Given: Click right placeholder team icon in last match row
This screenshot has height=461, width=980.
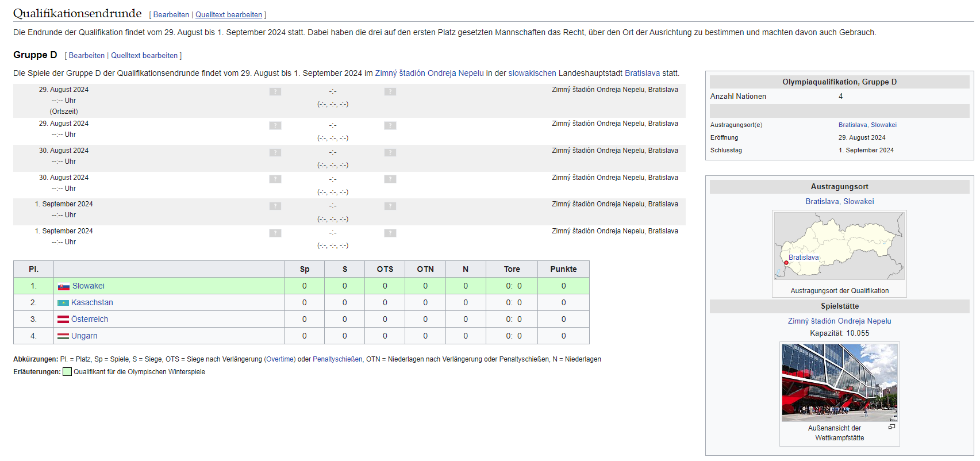Looking at the screenshot, I should coord(390,233).
